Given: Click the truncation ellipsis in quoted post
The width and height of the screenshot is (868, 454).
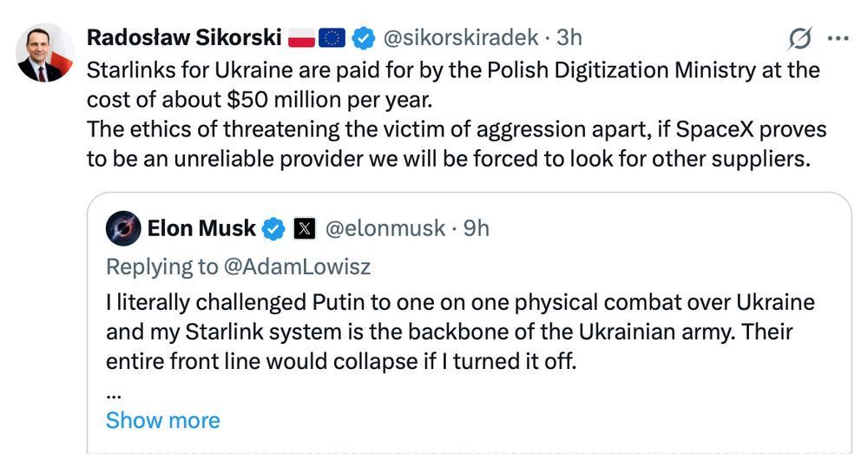Looking at the screenshot, I should coord(114,395).
